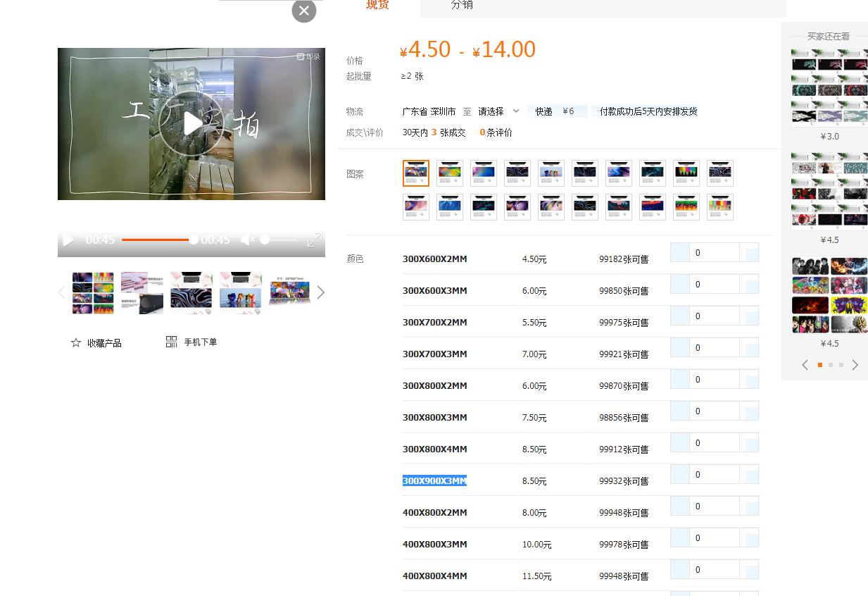Increase quantity for 300X600X2MM

pyautogui.click(x=751, y=255)
